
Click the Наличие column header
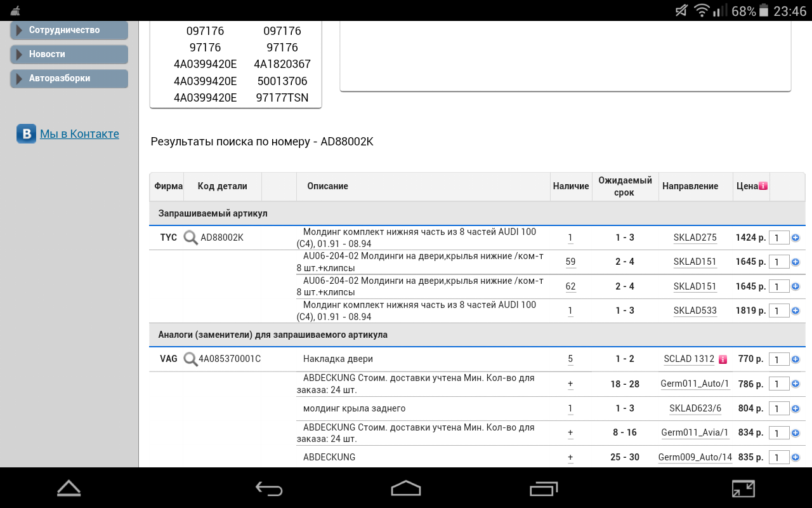(571, 186)
